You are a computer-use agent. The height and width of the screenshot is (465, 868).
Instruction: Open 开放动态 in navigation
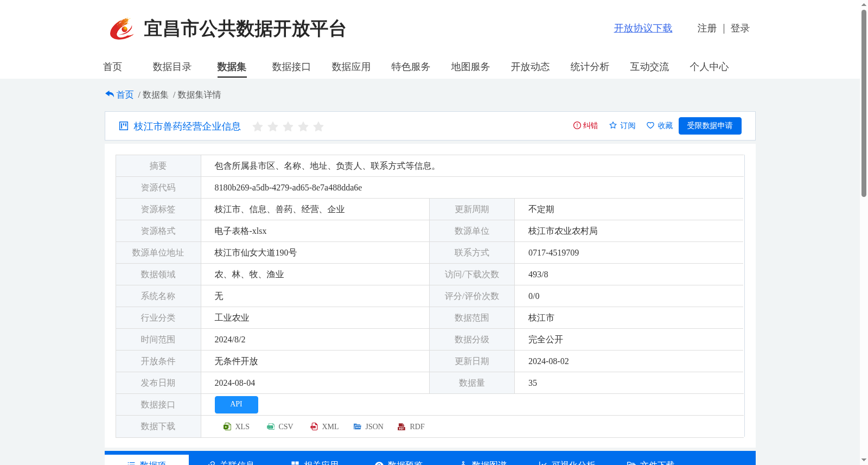[x=530, y=67]
